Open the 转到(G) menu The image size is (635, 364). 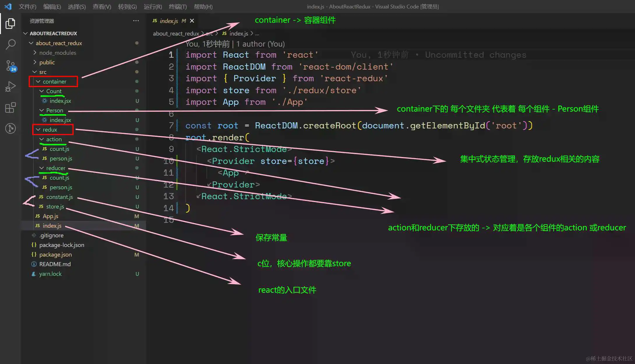[127, 6]
